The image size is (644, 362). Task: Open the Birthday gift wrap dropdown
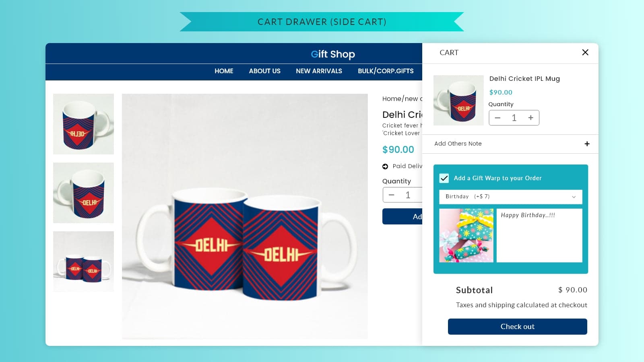tap(510, 197)
